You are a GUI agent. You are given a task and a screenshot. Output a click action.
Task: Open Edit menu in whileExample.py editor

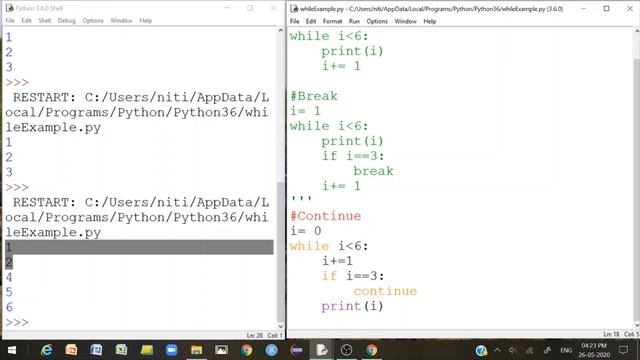[311, 21]
